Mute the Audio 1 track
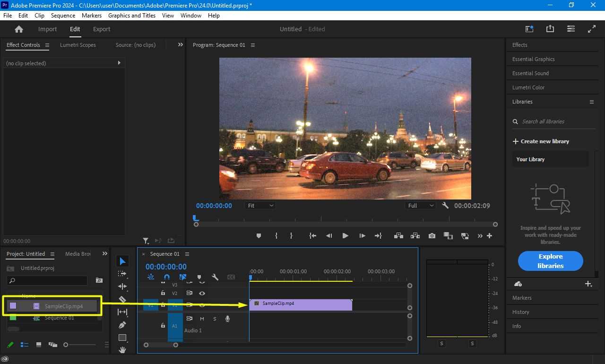Screen dimensions: 605x364 [202, 319]
